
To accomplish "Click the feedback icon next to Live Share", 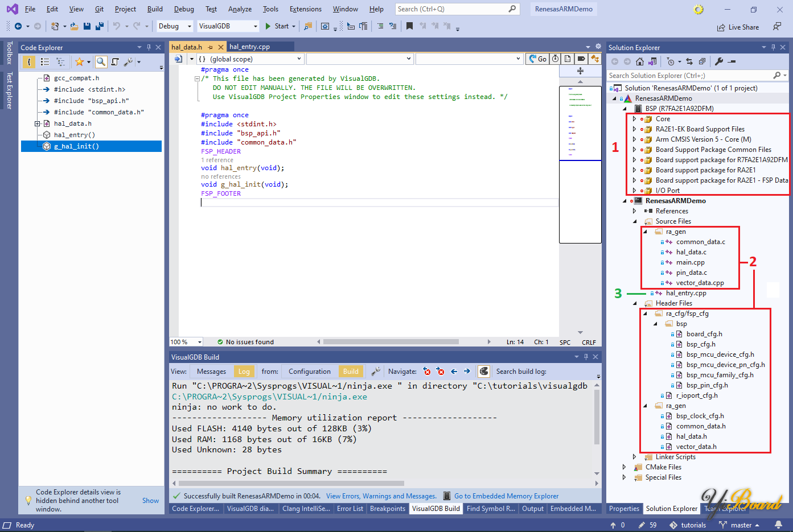I will pos(777,27).
